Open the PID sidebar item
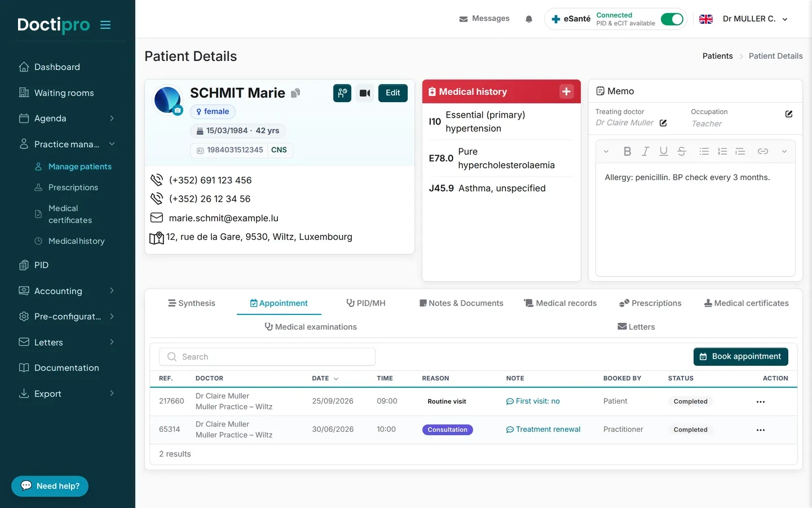Viewport: 812px width, 508px height. tap(41, 265)
